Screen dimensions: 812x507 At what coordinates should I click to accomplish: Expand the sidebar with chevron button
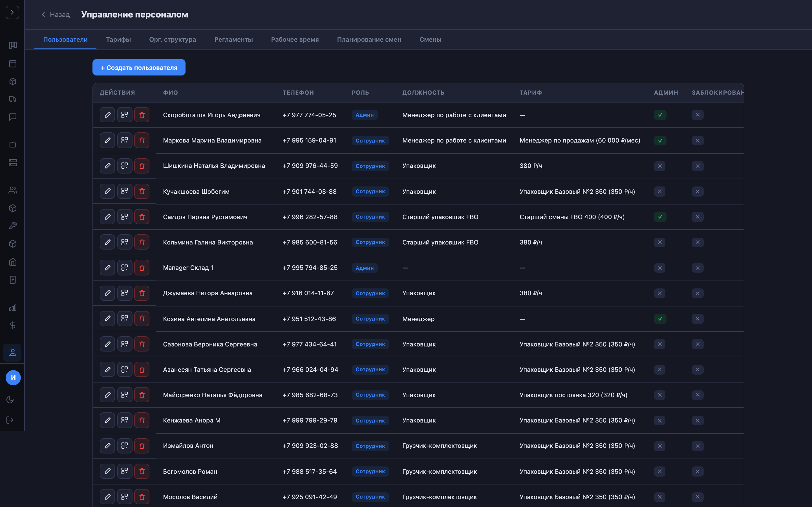point(12,12)
